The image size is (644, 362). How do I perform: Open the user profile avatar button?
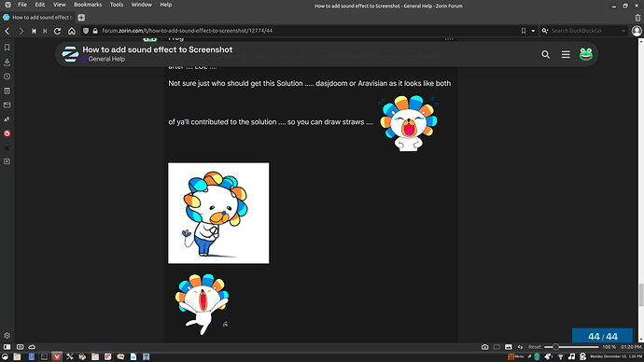[637, 31]
